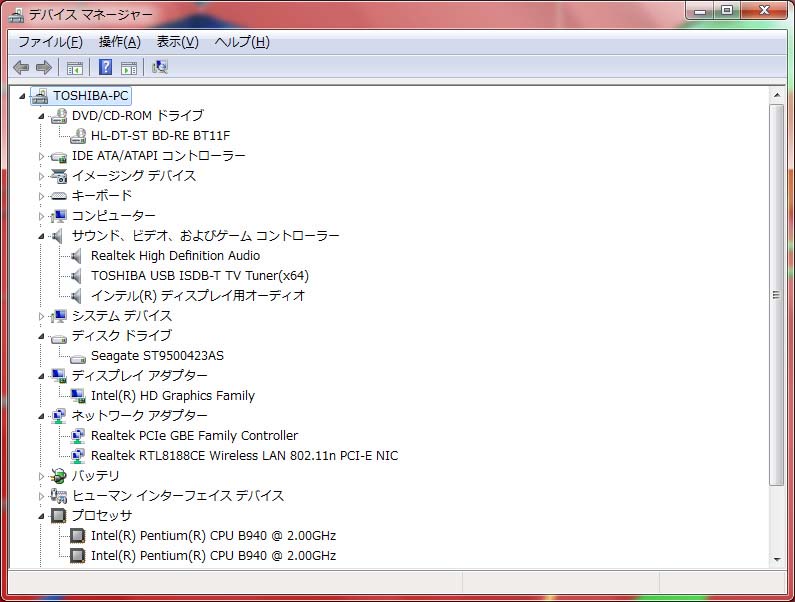Viewport: 795px width, 602px height.
Task: Select the Realtek High Definition Audio device
Action: tap(175, 255)
